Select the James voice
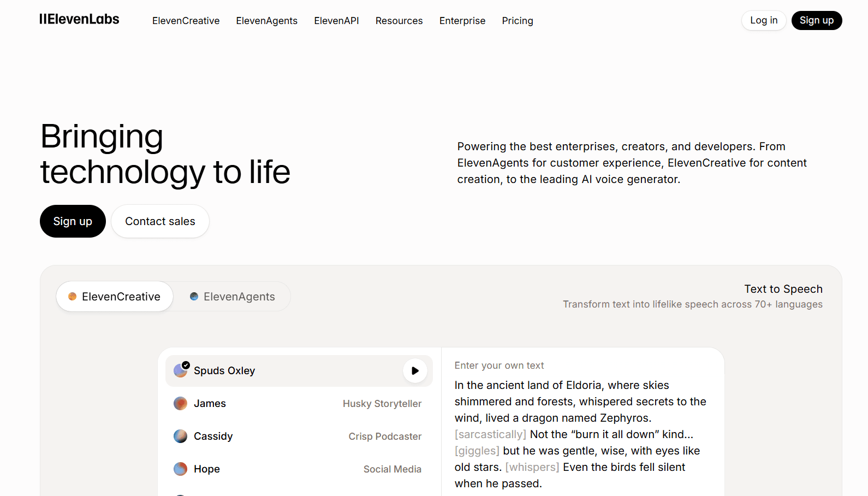 click(x=299, y=404)
